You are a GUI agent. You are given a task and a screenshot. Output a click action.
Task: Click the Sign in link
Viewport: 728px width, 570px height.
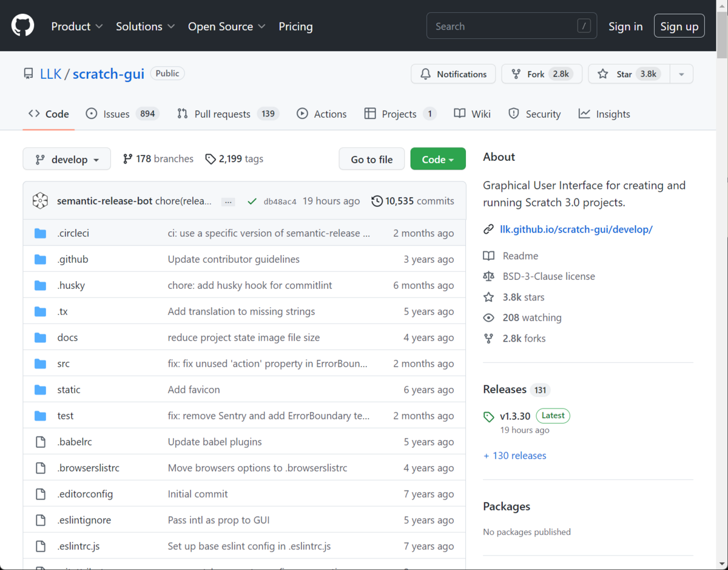[625, 27]
